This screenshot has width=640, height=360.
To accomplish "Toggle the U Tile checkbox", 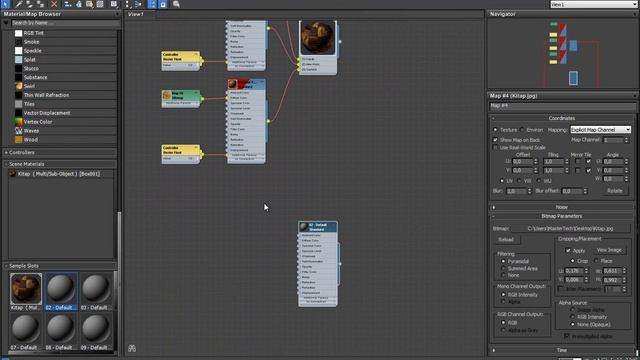I will click(588, 162).
